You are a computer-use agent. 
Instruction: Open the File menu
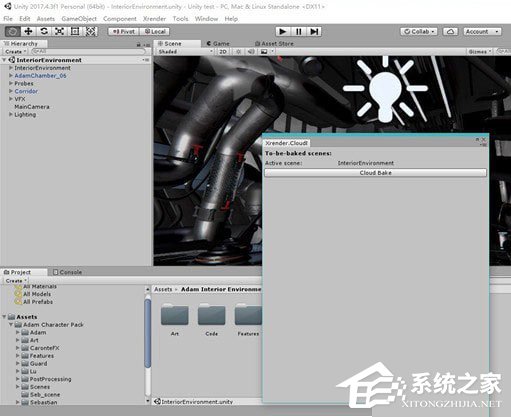pos(8,19)
